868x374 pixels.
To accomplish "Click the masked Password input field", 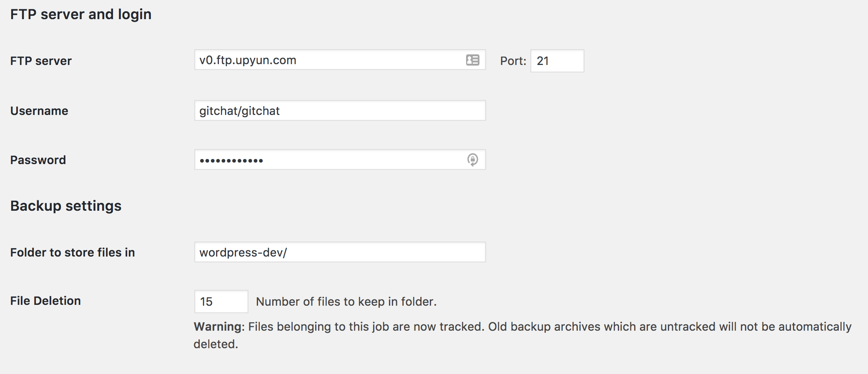I will coord(329,160).
